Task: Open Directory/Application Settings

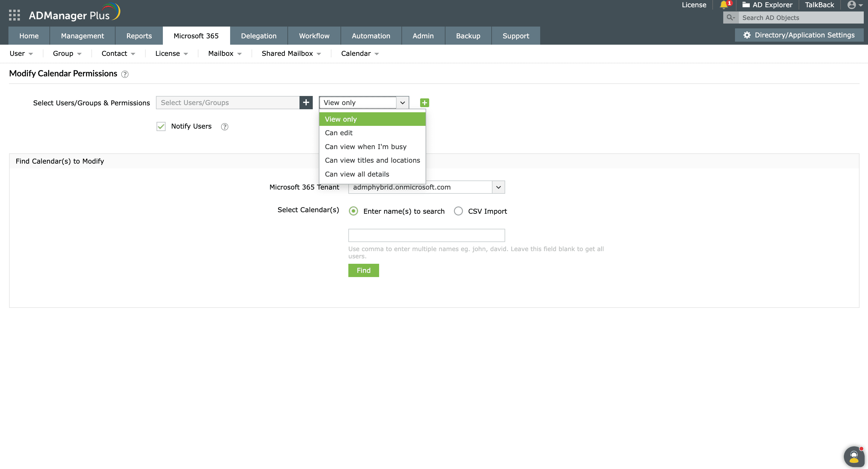Action: (x=799, y=35)
